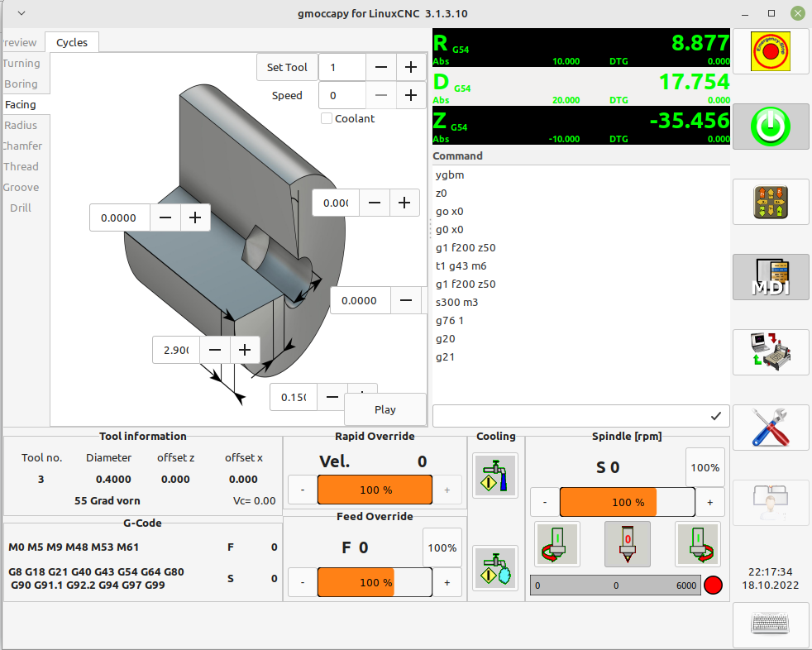Screen dimensions: 812x650
Task: Enable the Coolant checkbox
Action: (x=327, y=118)
